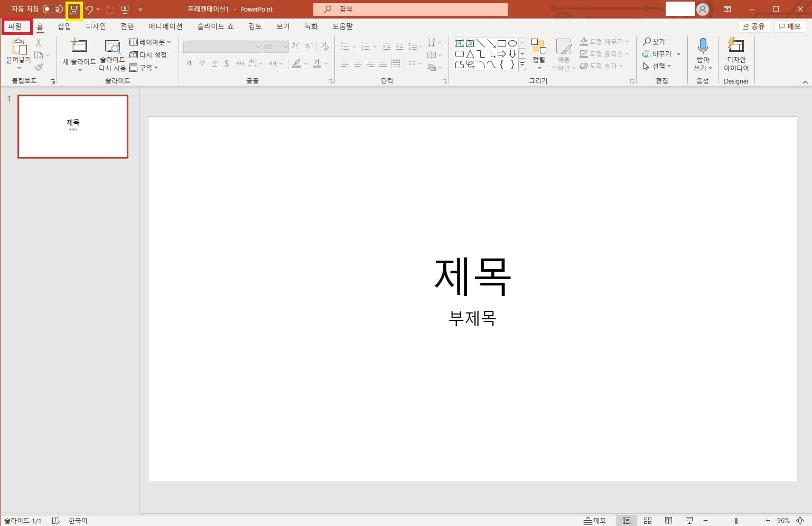Select slide 1 thumbnail in the panel
Viewport: 812px width, 526px height.
point(72,126)
